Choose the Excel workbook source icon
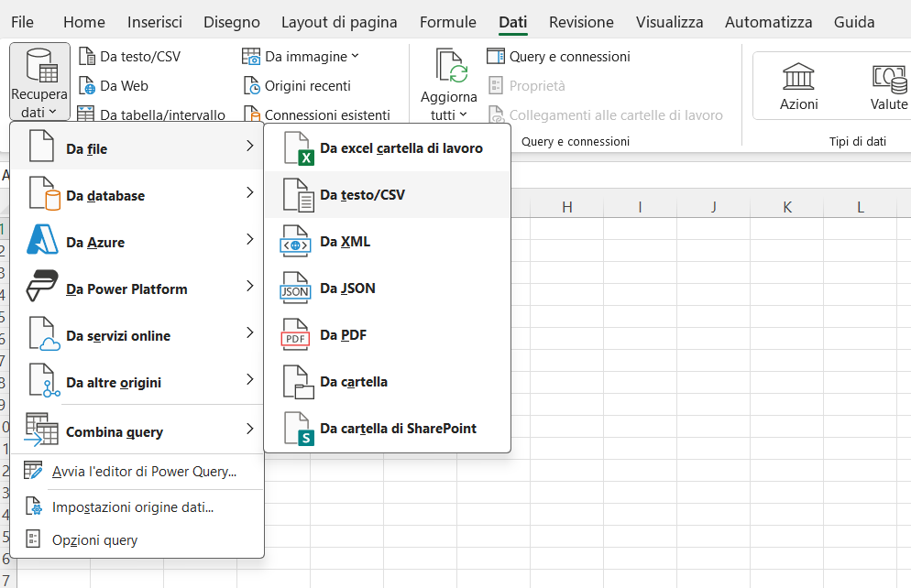This screenshot has width=911, height=588. 295,149
